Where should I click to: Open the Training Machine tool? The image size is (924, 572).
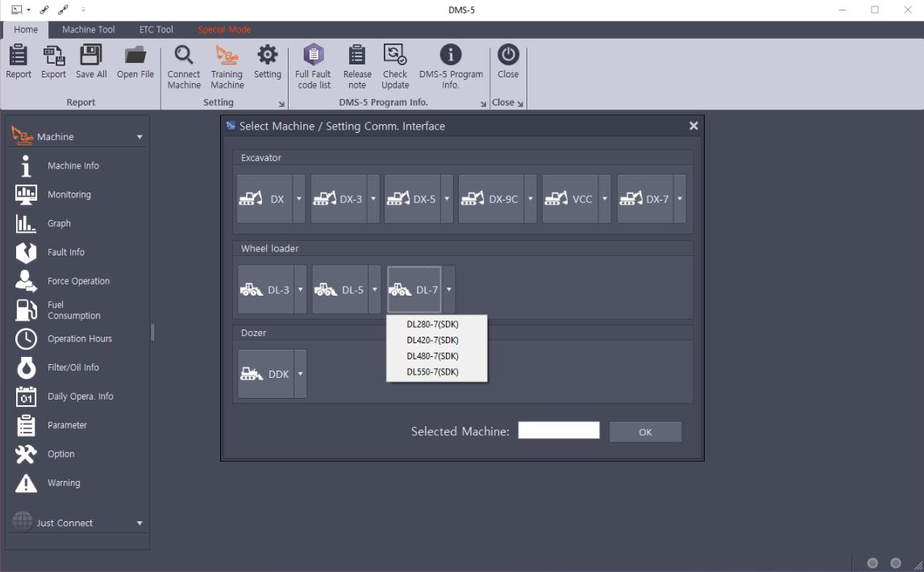point(227,56)
